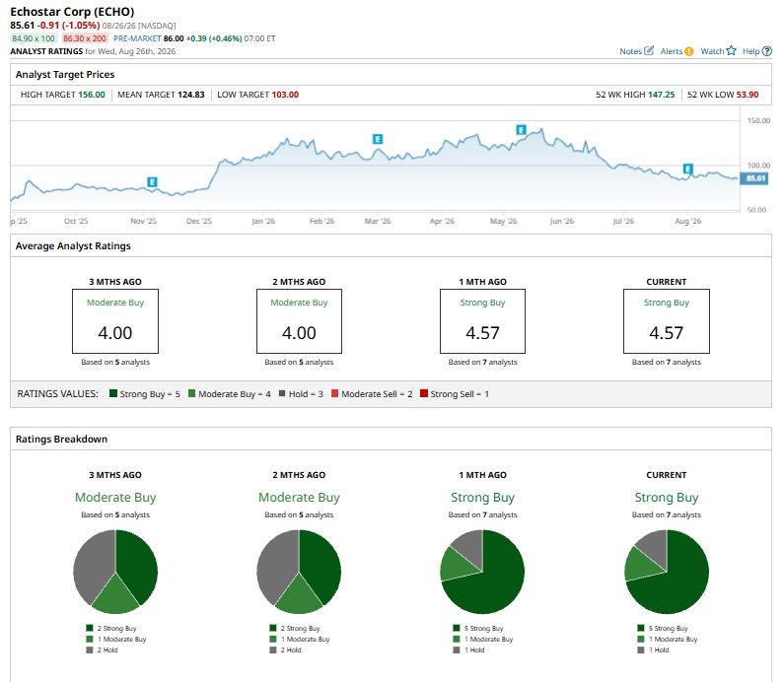Click the Hold = 3 legend swatch

[x=282, y=393]
